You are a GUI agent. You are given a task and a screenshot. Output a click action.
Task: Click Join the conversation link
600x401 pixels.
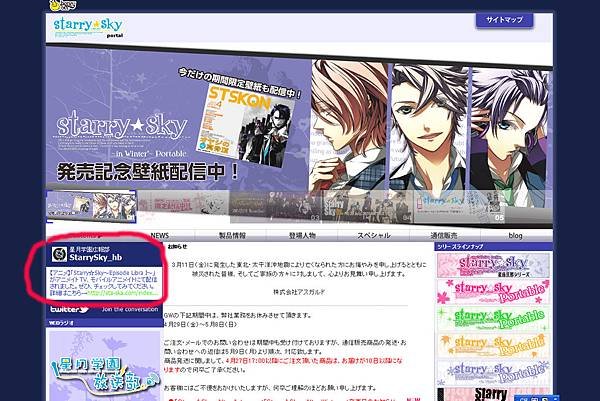tap(130, 309)
